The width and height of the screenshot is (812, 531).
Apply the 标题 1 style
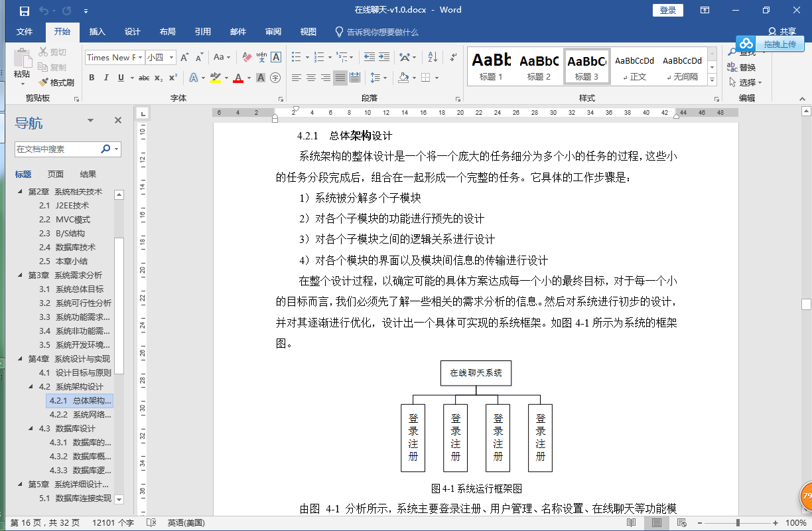pyautogui.click(x=492, y=66)
